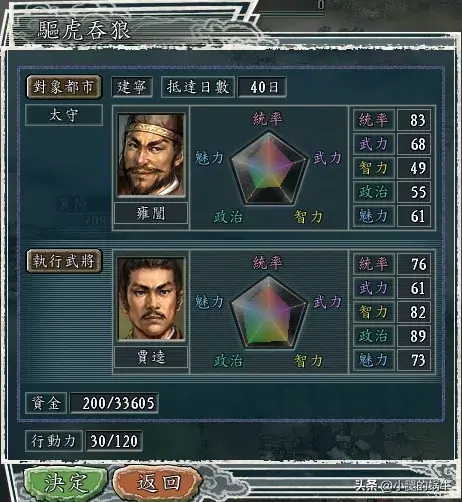The height and width of the screenshot is (502, 462).
Task: Click the 賈逵 name label
Action: (151, 357)
